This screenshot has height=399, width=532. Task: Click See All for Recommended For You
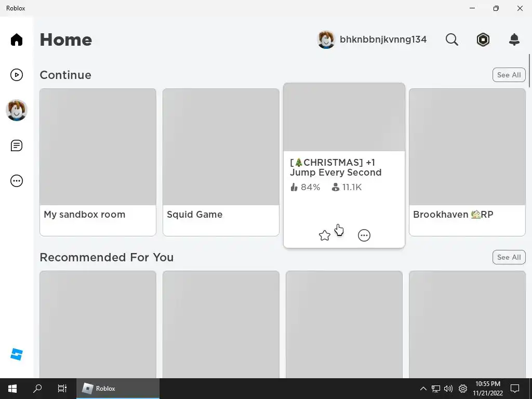tap(509, 257)
